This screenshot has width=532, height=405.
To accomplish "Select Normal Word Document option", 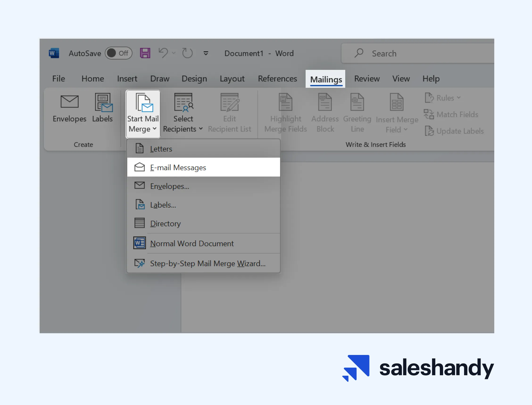I will pos(204,243).
